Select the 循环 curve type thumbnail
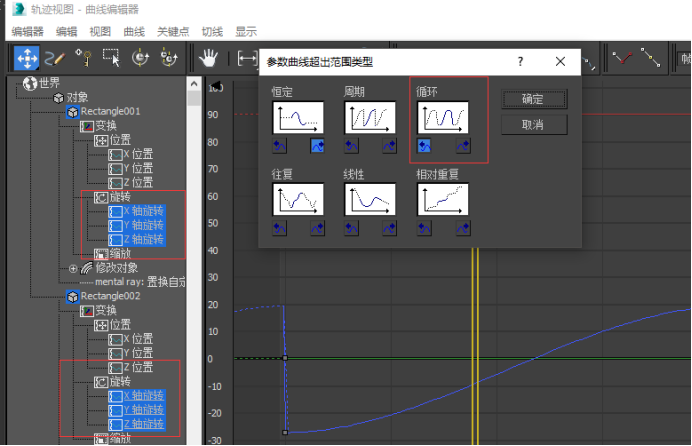Image resolution: width=692 pixels, height=446 pixels. coord(443,117)
